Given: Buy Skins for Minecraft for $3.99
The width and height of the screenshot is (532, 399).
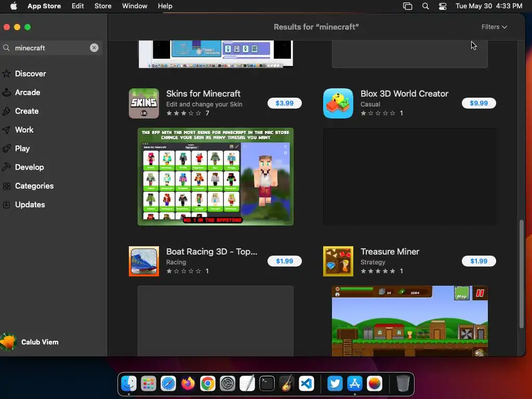Looking at the screenshot, I should tap(284, 103).
